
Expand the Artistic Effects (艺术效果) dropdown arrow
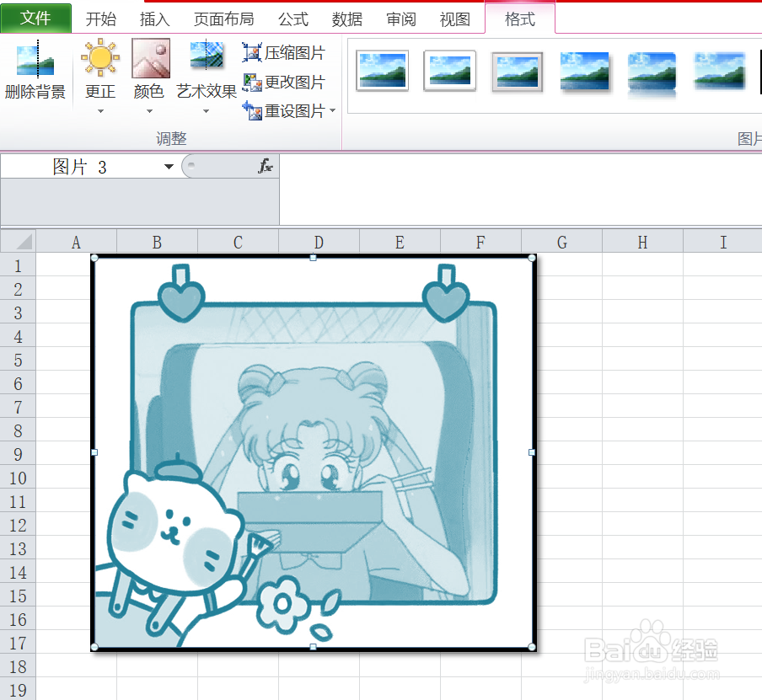coord(206,111)
